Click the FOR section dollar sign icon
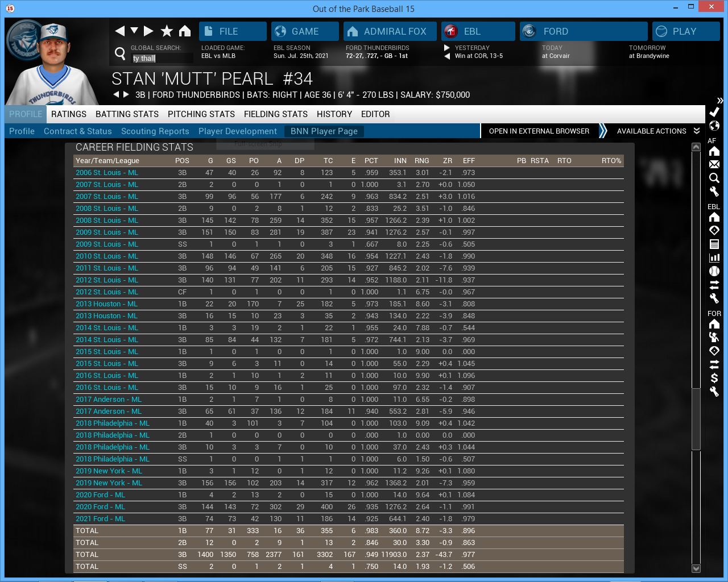 pos(714,378)
